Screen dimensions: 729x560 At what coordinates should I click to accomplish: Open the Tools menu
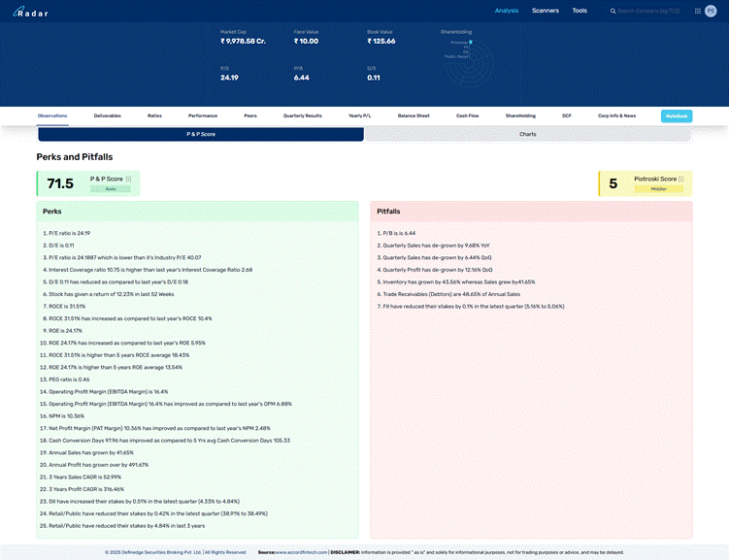580,11
